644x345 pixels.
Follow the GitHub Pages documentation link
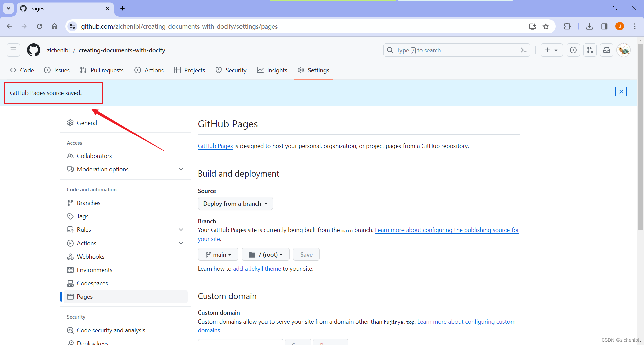(215, 146)
